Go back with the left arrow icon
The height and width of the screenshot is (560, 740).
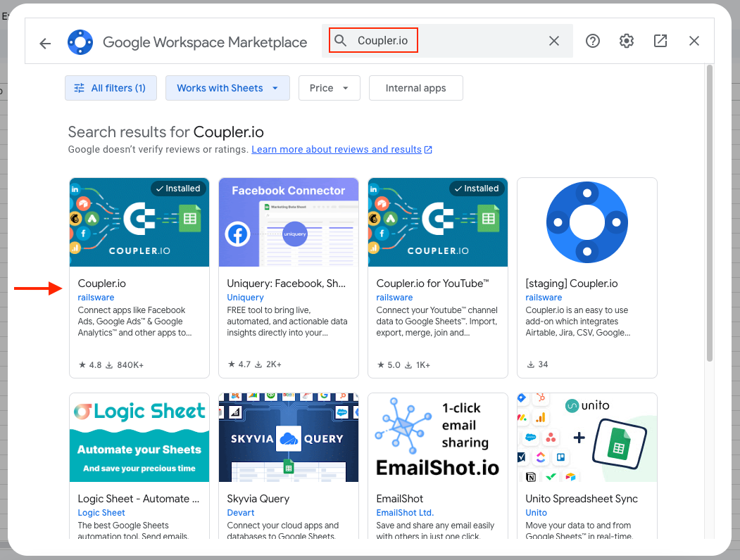(45, 44)
